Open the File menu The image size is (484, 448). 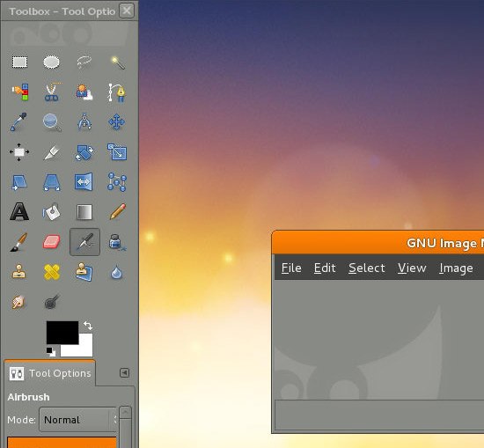pyautogui.click(x=291, y=268)
